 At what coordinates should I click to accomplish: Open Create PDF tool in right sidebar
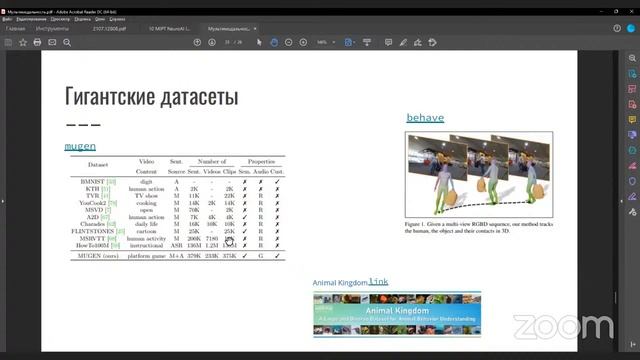(632, 104)
